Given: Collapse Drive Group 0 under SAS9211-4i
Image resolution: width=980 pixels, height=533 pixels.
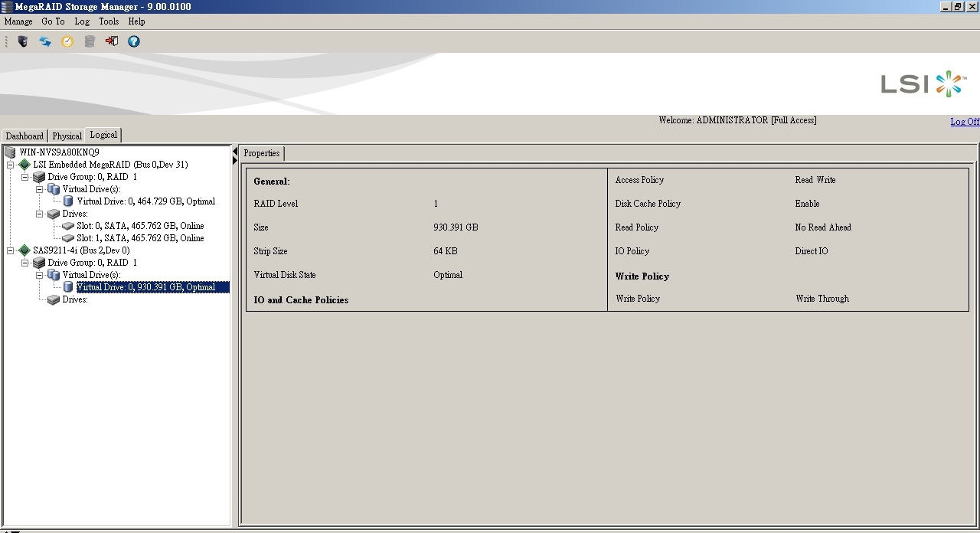Looking at the screenshot, I should 25,263.
